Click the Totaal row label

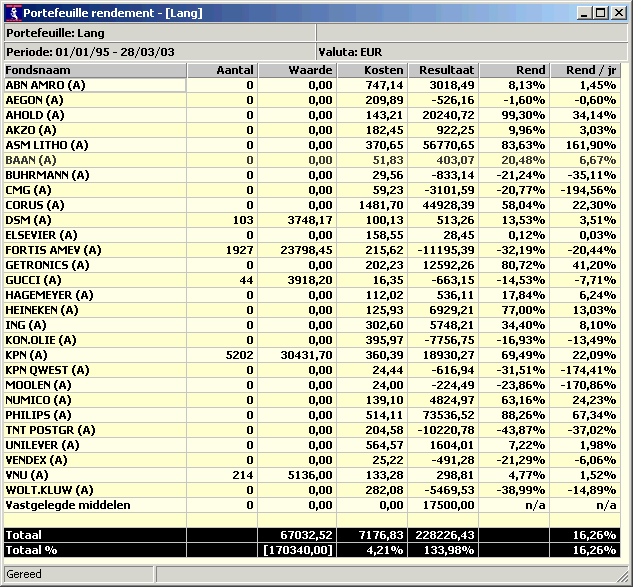click(x=23, y=535)
